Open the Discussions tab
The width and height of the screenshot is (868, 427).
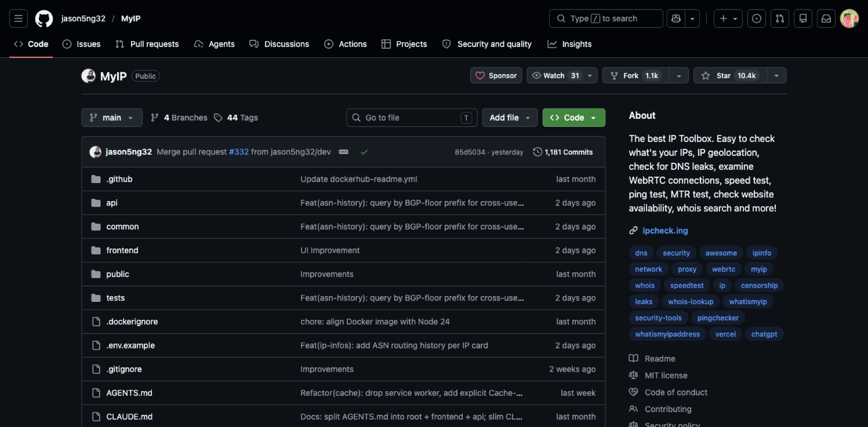[x=279, y=44]
